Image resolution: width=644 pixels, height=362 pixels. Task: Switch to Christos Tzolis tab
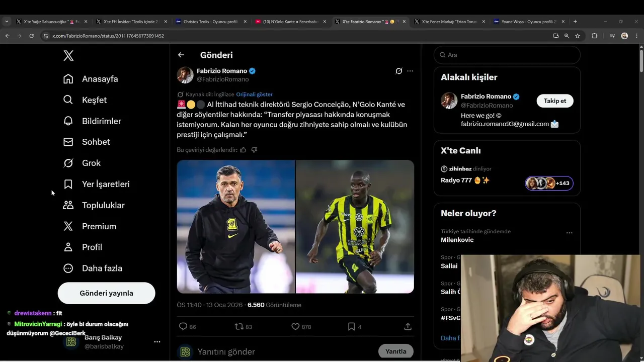tap(211, 22)
